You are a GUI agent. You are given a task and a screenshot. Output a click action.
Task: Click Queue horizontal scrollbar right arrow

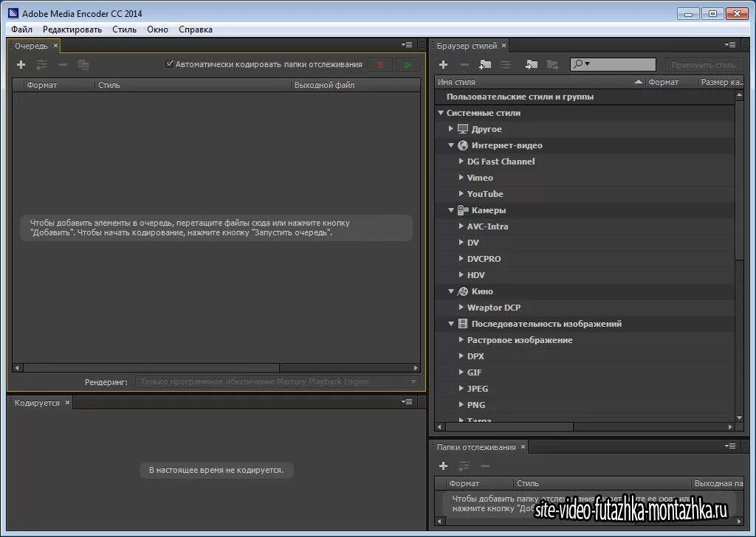(416, 368)
